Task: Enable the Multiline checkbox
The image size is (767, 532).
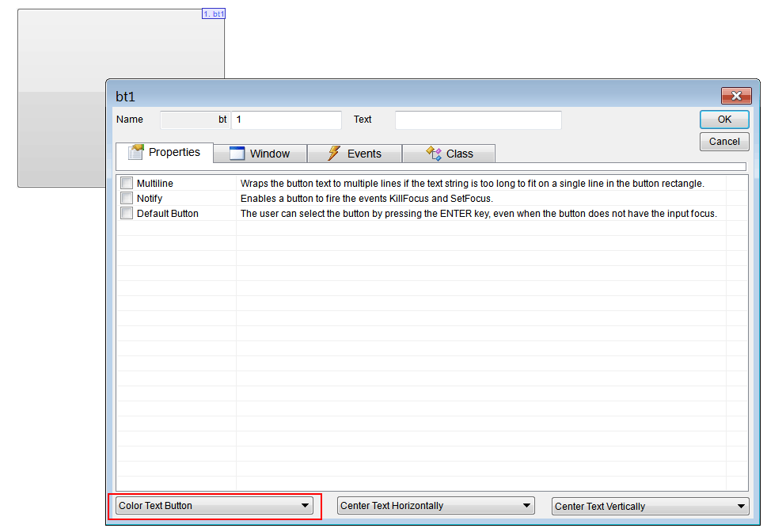Action: coord(127,183)
